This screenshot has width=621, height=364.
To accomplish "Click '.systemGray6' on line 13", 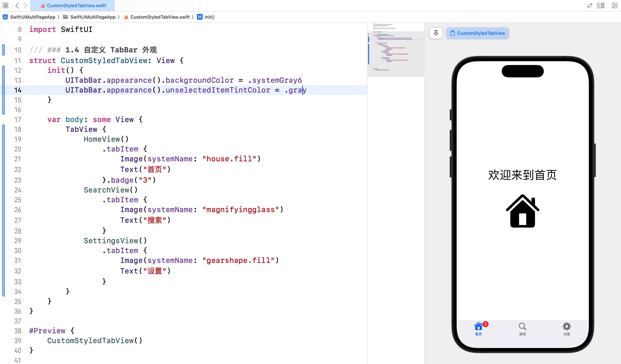I will (275, 80).
